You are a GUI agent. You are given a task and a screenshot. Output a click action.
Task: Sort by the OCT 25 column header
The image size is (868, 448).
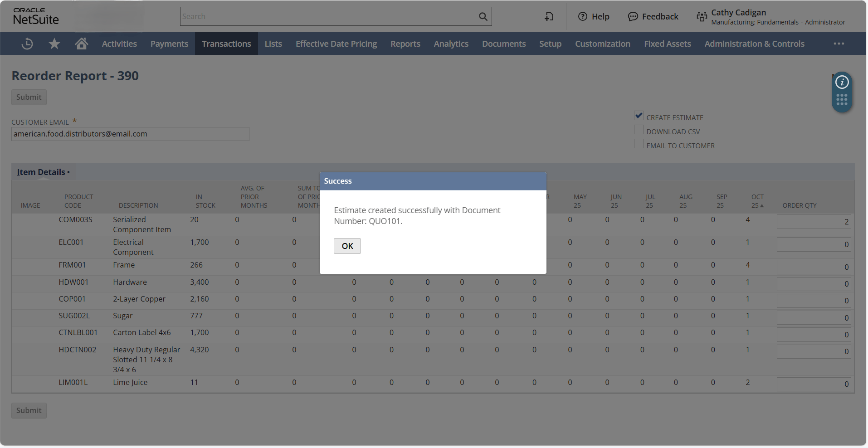pos(757,201)
